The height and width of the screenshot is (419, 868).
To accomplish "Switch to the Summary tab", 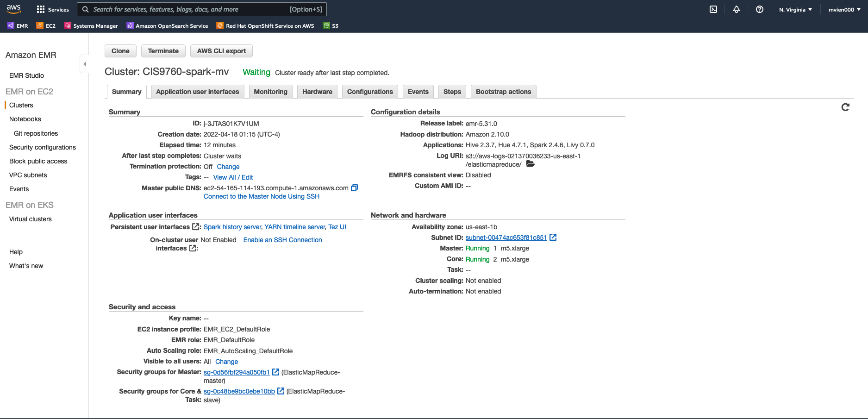I will pyautogui.click(x=126, y=92).
